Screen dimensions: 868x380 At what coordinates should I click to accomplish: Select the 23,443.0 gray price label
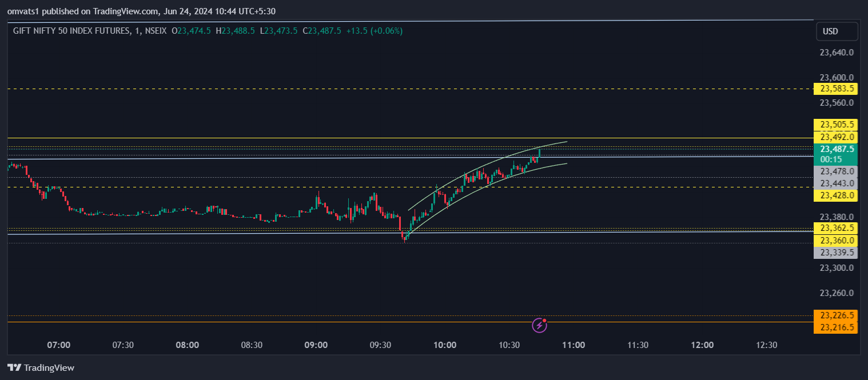tap(835, 183)
